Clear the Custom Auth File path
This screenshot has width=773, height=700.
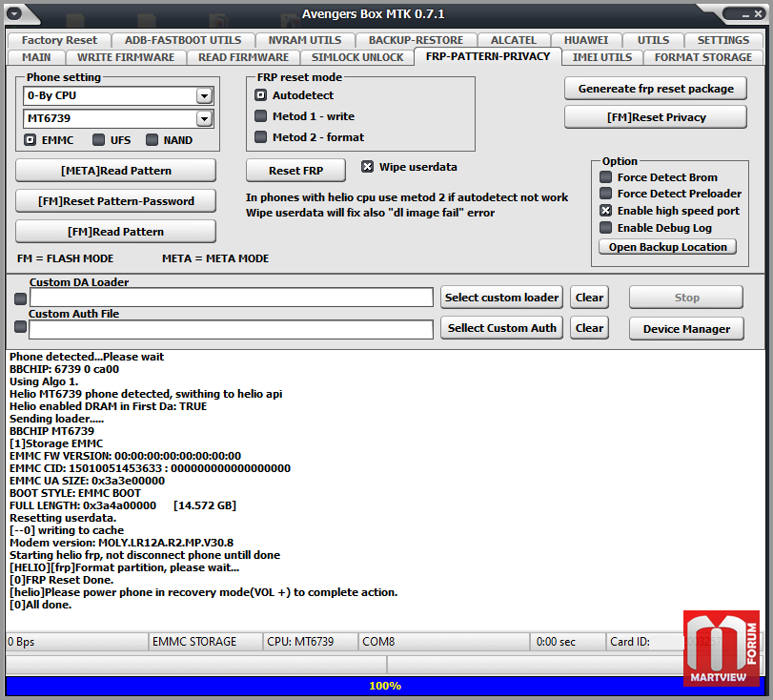point(590,328)
